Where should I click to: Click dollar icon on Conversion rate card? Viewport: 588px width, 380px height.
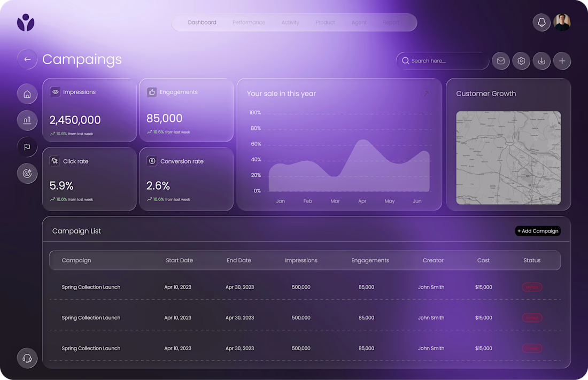(152, 161)
